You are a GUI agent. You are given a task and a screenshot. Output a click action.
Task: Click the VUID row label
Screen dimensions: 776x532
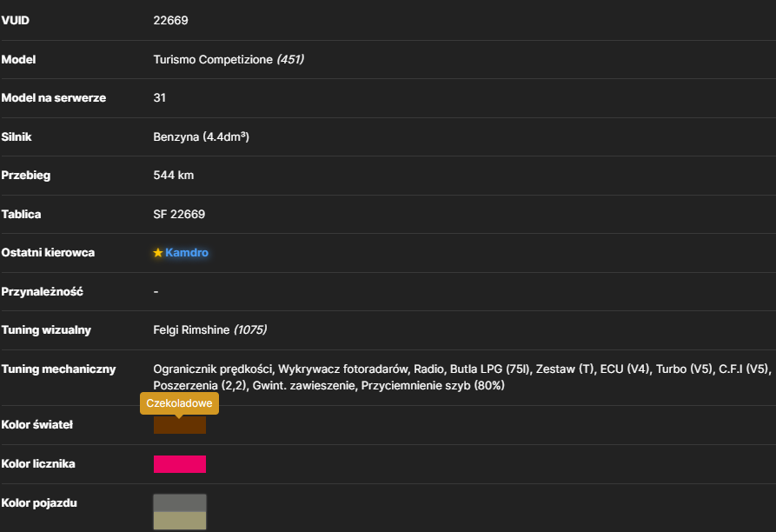tap(16, 20)
